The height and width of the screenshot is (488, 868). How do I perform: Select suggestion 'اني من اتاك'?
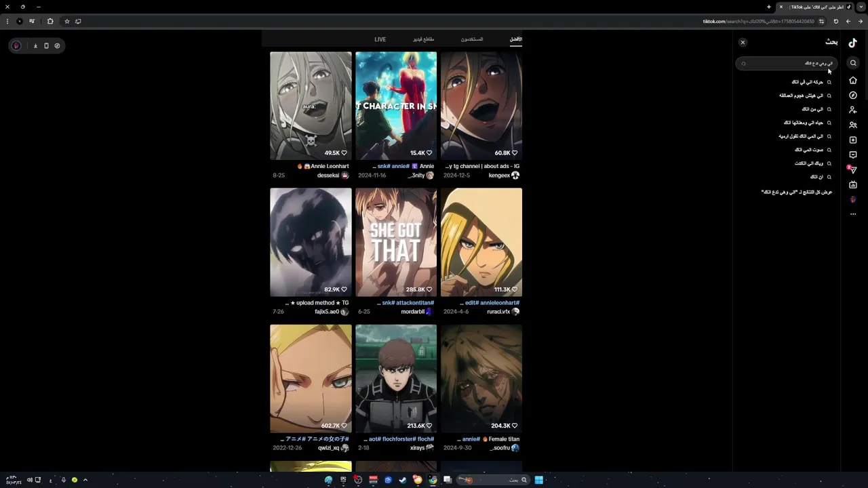[812, 109]
